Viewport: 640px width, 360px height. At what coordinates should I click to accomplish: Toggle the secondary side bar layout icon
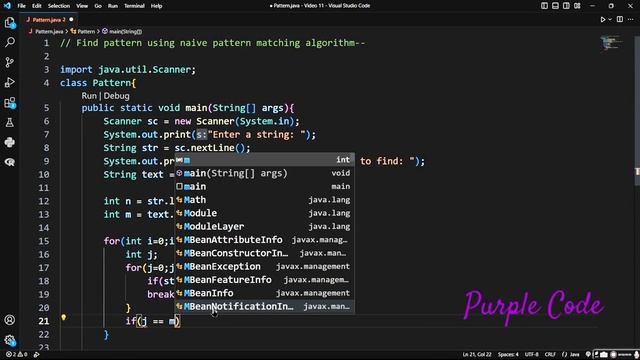point(566,6)
